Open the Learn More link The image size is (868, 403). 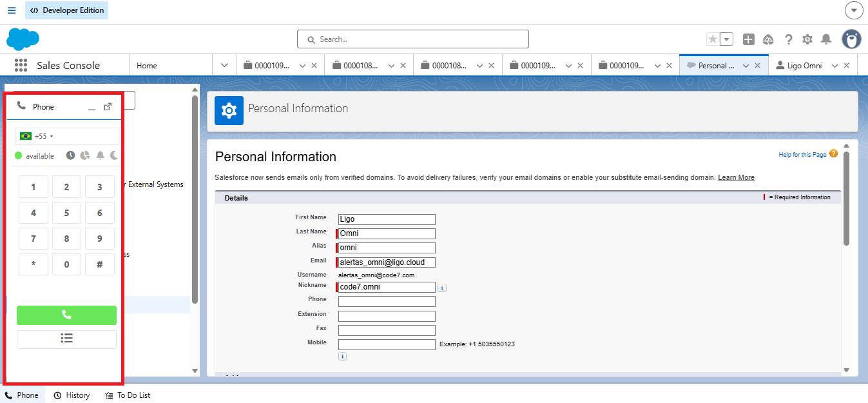(x=736, y=177)
